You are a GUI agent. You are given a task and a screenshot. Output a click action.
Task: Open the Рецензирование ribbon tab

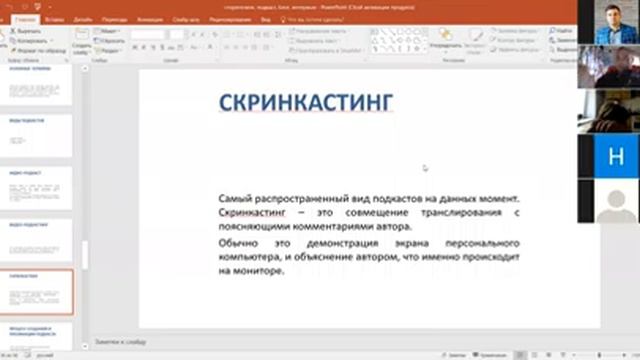coord(230,20)
